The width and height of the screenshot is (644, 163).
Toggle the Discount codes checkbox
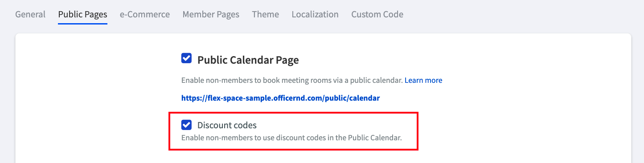coord(186,125)
